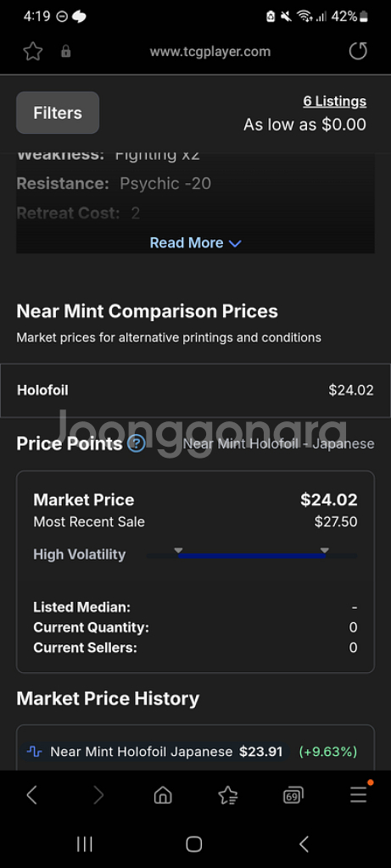
Task: Open browser home page icon
Action: (x=163, y=795)
